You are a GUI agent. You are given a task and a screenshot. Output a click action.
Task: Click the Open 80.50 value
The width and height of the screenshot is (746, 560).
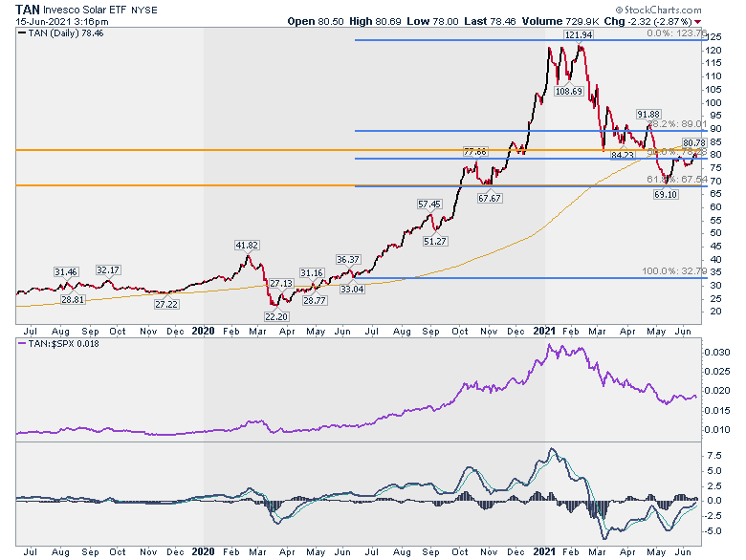315,21
